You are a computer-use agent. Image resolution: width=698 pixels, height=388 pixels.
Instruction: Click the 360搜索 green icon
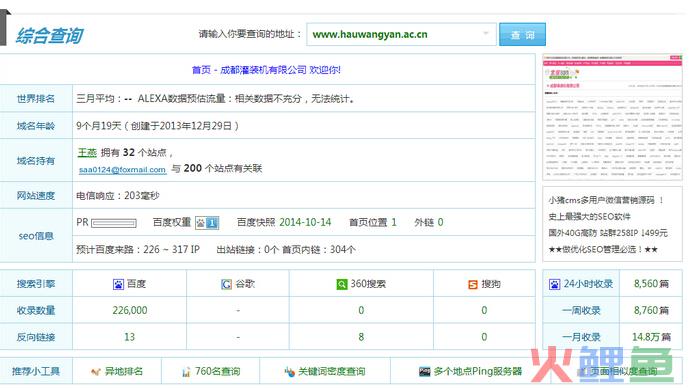[341, 284]
